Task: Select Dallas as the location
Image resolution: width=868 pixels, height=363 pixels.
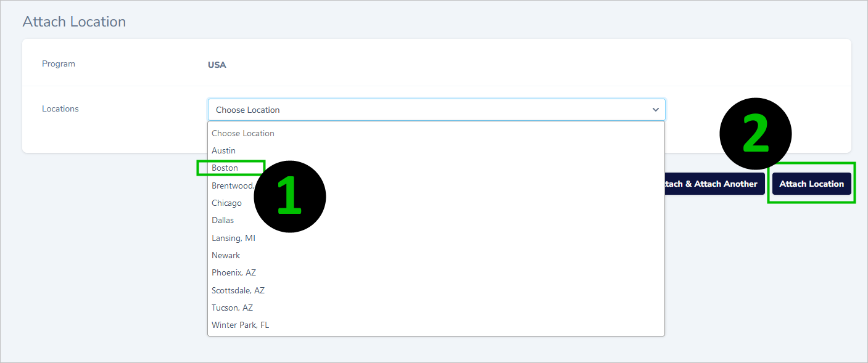Action: pyautogui.click(x=222, y=220)
